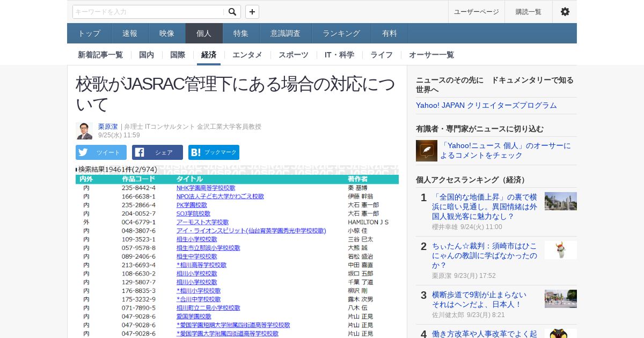Image resolution: width=644 pixels, height=338 pixels.
Task: Go to ユーザーページ
Action: (476, 12)
